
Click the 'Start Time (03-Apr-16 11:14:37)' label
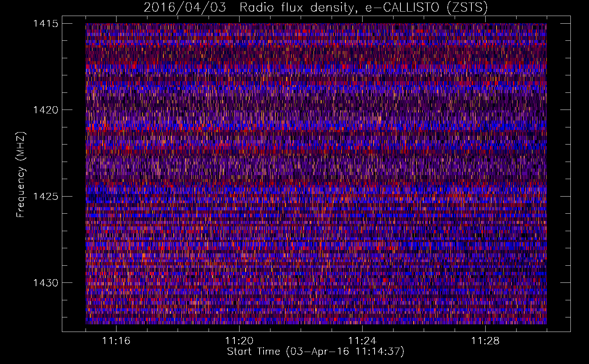point(316,352)
